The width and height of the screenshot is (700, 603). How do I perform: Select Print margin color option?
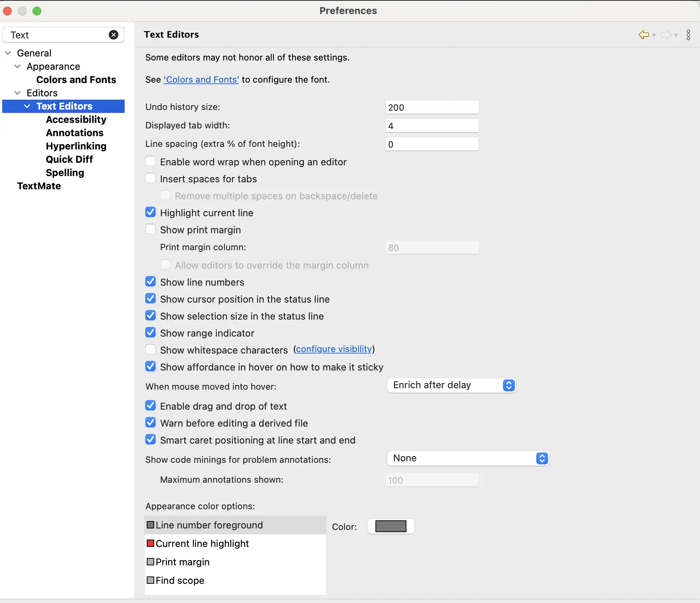182,562
